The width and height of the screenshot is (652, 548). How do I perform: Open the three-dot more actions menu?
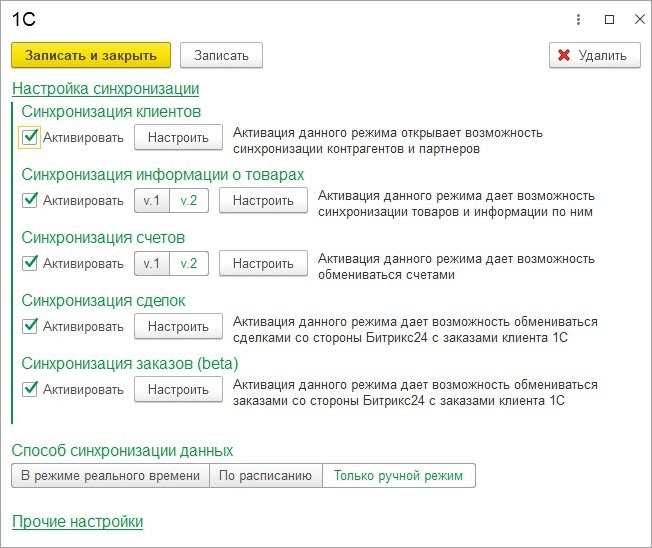coord(578,19)
